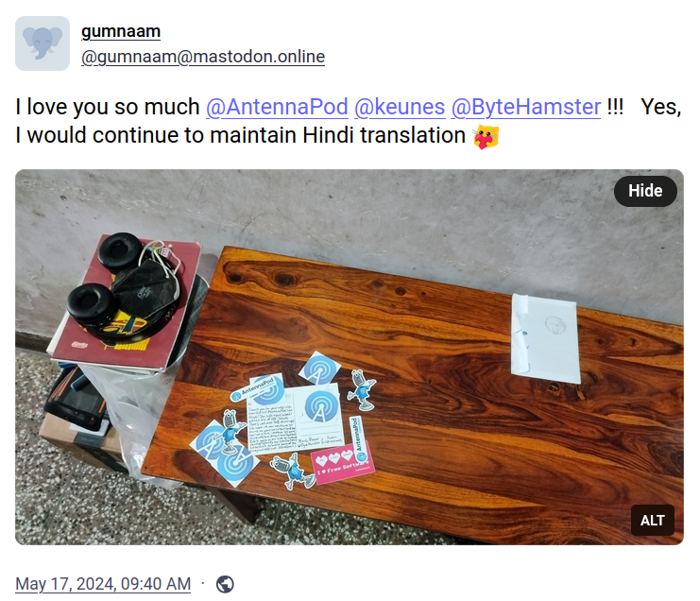Click the white AntennaPod label sticker above postcard
Screen dimensions: 700x601
pyautogui.click(x=252, y=388)
